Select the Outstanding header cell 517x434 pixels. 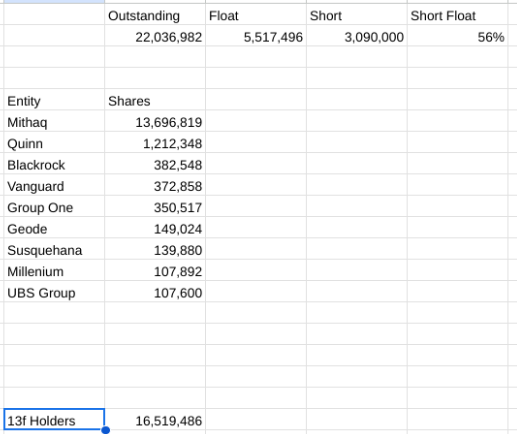click(155, 15)
